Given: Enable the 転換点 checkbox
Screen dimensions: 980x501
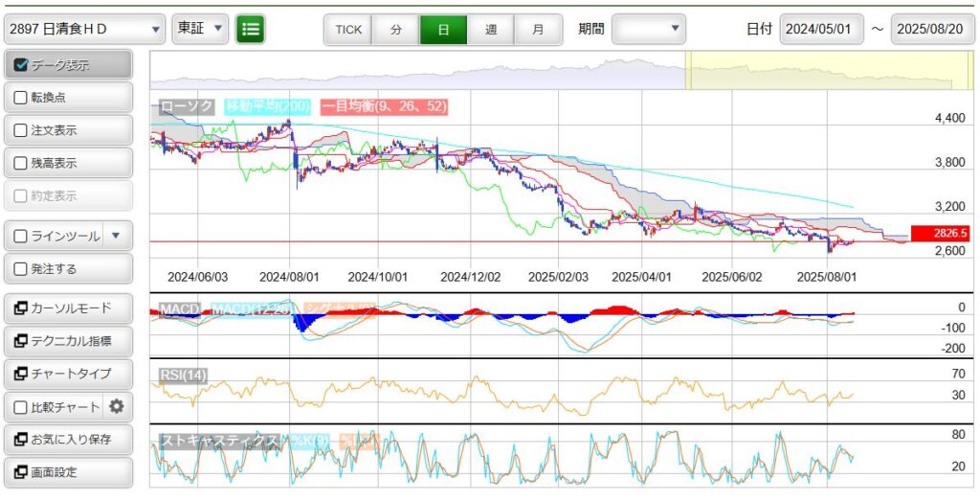Looking at the screenshot, I should tap(22, 98).
